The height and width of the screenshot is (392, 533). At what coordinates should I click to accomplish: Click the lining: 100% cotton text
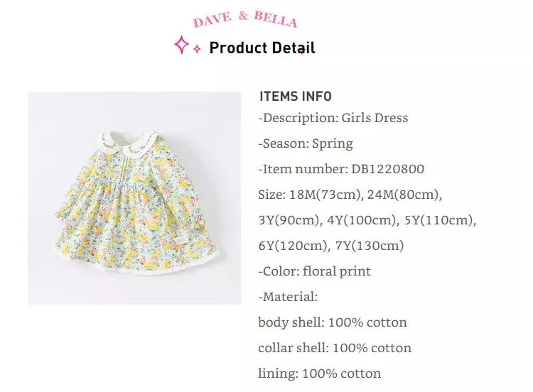coord(319,374)
